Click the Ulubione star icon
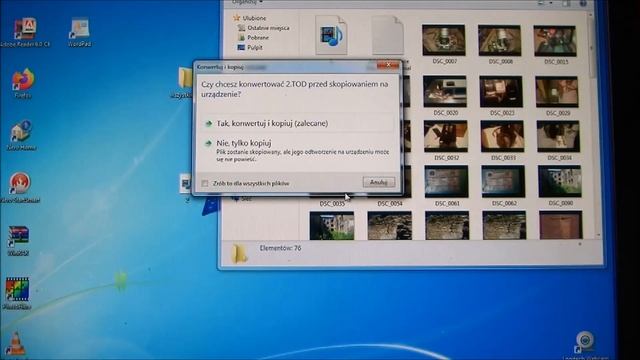640x360 pixels. 236,18
